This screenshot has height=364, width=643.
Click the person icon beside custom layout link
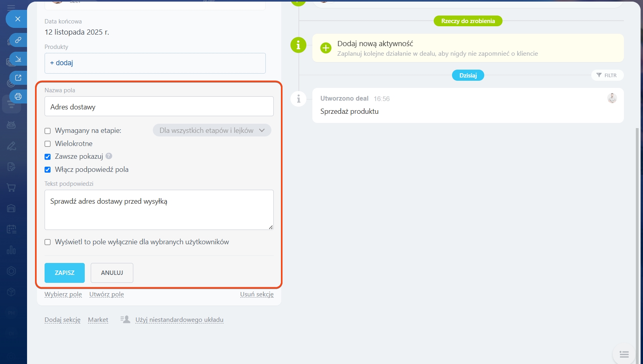125,319
